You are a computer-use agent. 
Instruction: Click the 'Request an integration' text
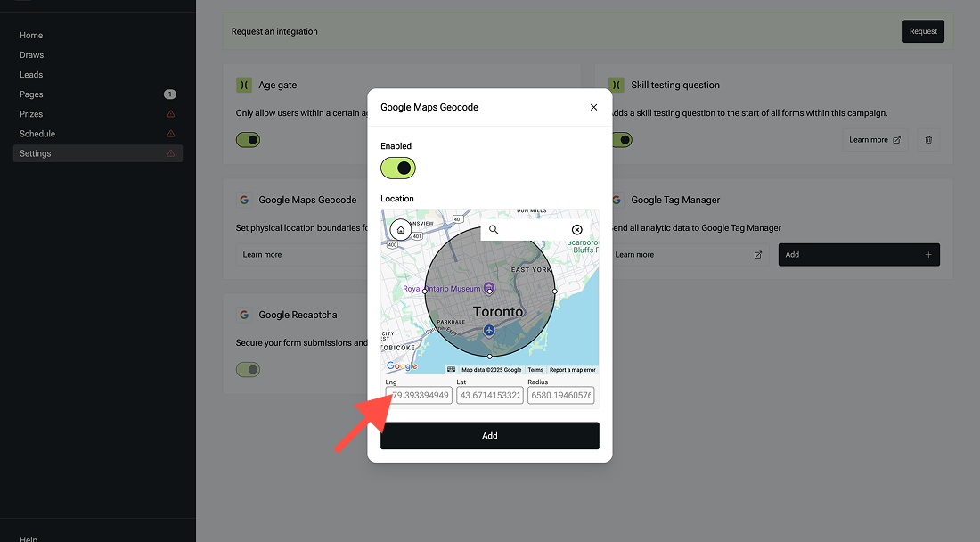pos(274,31)
